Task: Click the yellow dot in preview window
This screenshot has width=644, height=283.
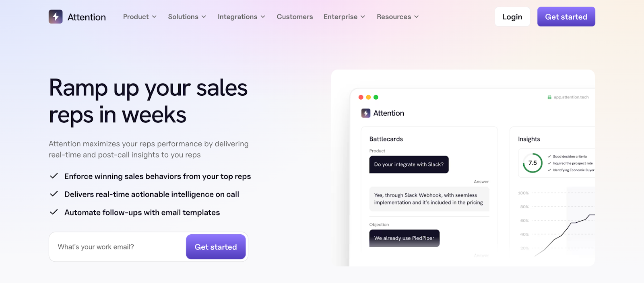Action: 368,97
